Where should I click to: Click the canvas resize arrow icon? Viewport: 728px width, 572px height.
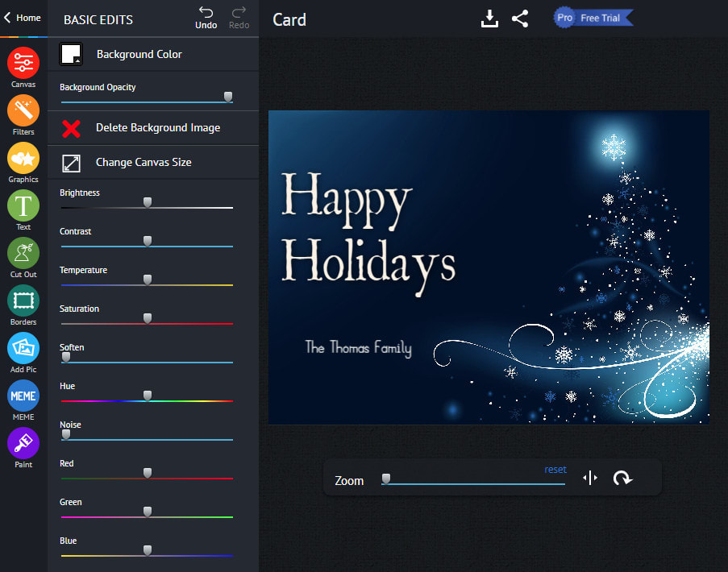(71, 164)
